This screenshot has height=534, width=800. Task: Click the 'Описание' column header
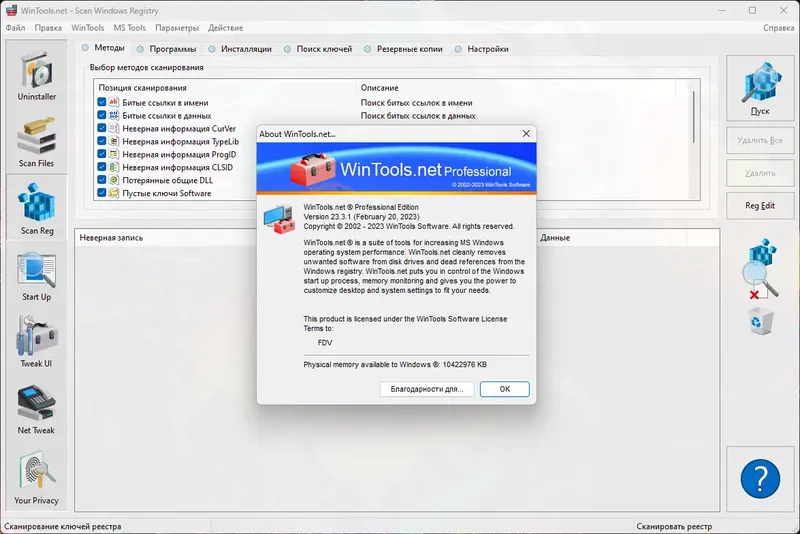(515, 88)
